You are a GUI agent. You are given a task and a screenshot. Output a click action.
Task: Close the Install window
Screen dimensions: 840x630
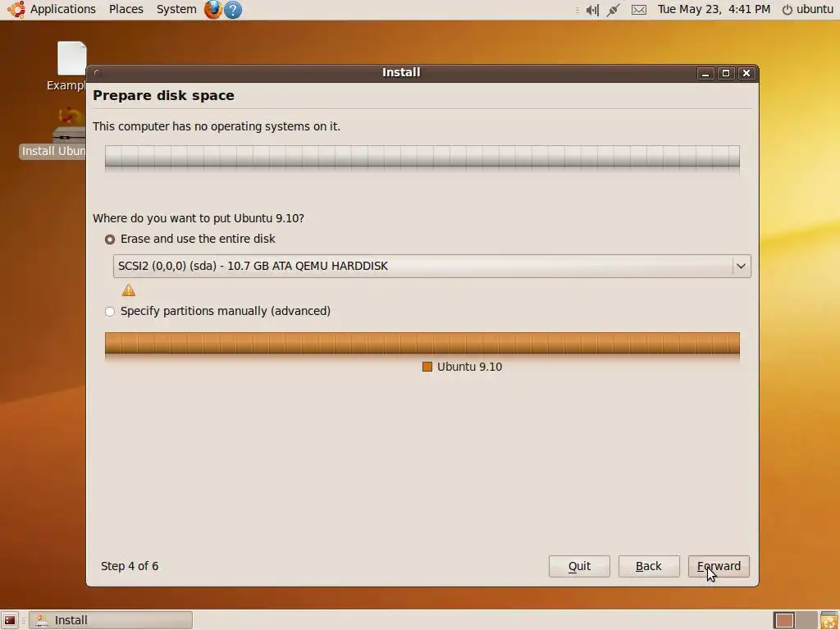pos(746,73)
